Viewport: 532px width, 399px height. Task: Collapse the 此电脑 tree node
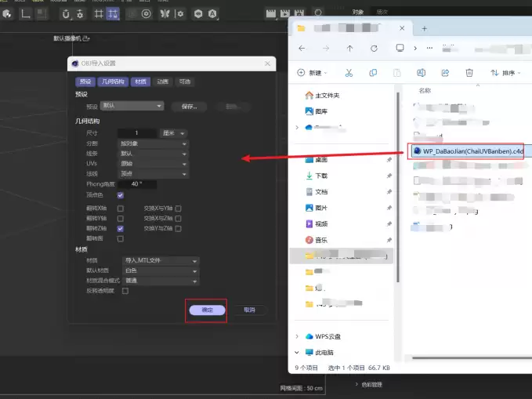coord(297,353)
